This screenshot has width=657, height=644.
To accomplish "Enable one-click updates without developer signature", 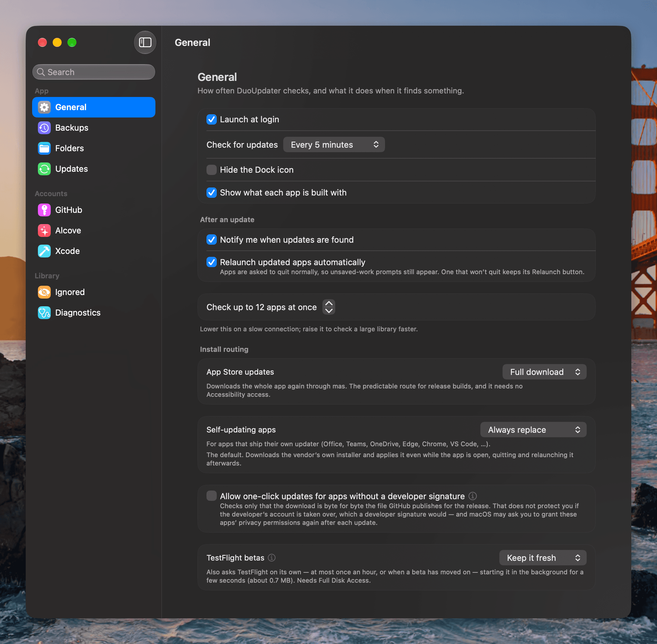I will pos(211,496).
